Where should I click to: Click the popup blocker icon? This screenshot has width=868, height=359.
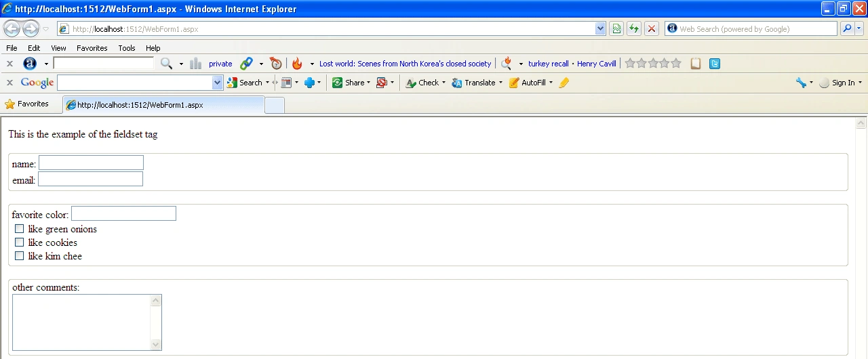point(382,83)
